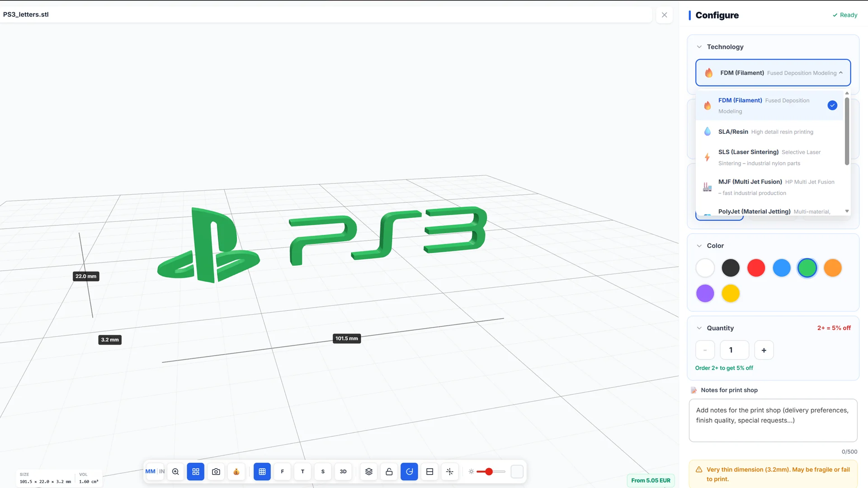Click the 2+ = 5% off label
868x488 pixels.
(x=834, y=328)
